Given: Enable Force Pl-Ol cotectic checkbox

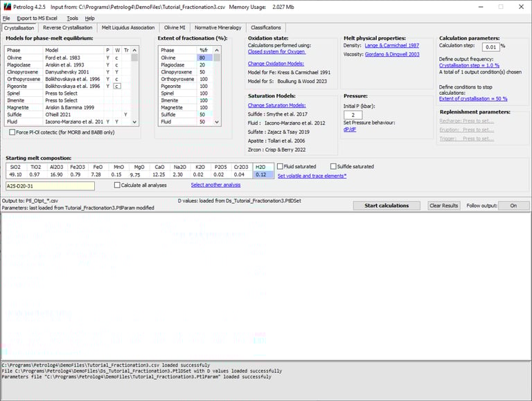Looking at the screenshot, I should point(12,132).
